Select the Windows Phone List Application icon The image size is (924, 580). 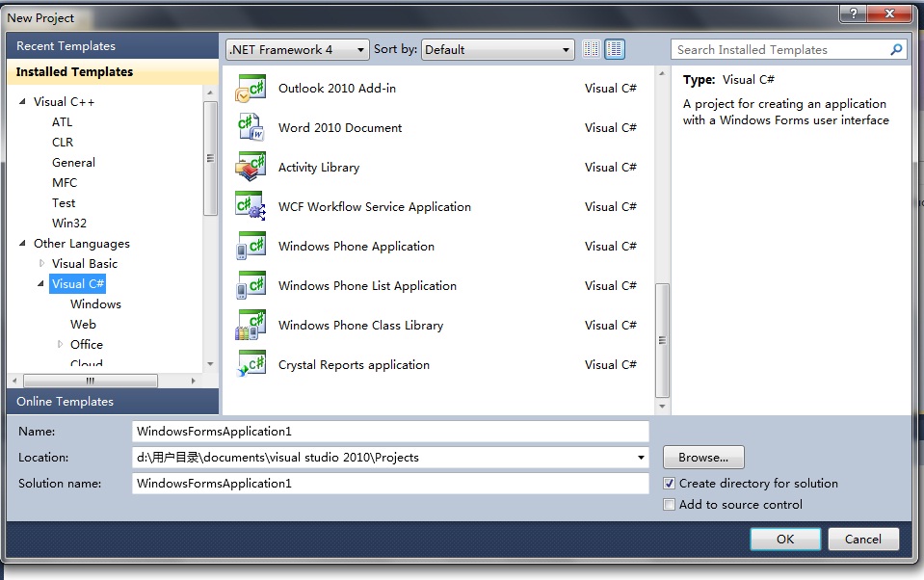[x=251, y=286]
